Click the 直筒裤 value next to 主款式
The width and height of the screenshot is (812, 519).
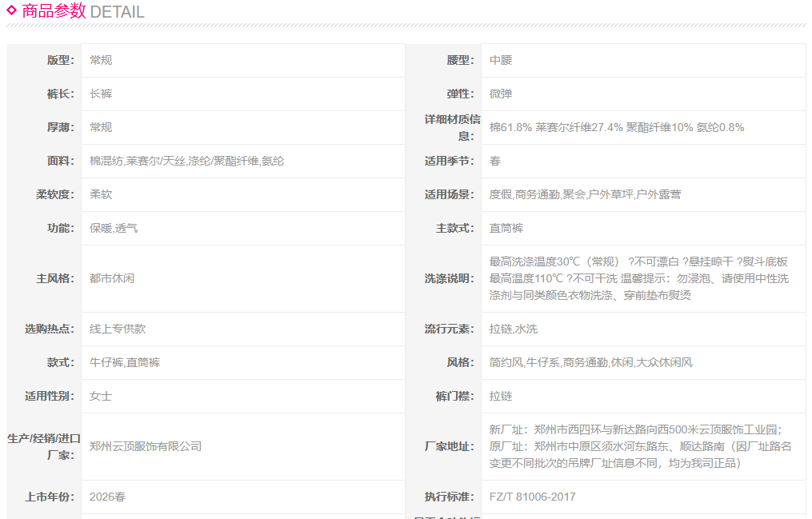coord(506,228)
